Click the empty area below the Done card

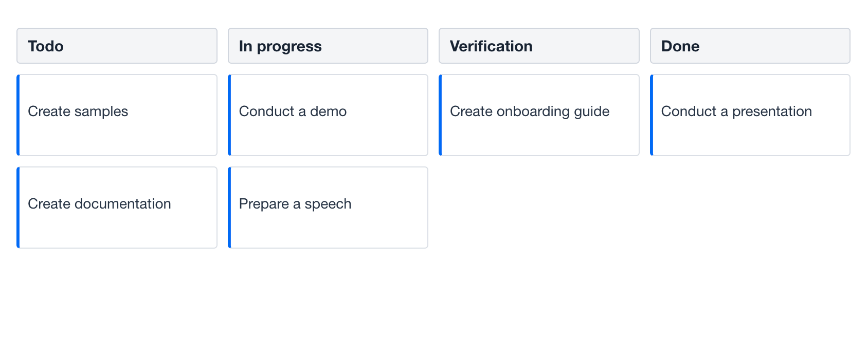tap(750, 205)
